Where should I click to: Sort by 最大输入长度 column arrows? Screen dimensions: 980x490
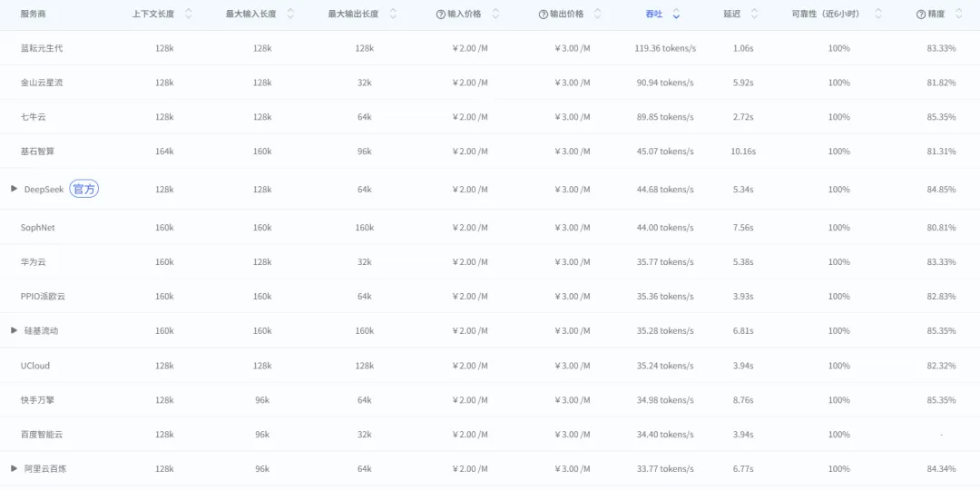coord(290,14)
